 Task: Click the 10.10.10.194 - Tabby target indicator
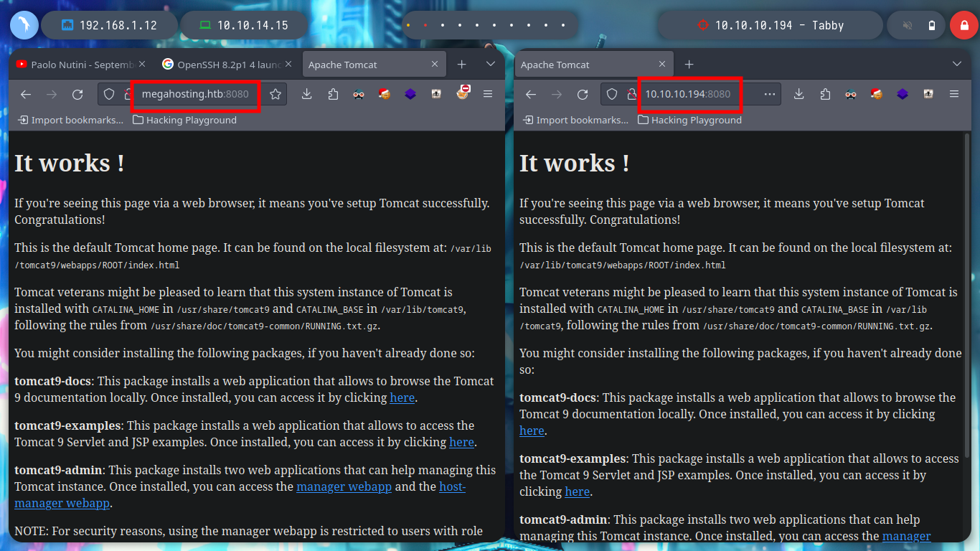(x=771, y=25)
